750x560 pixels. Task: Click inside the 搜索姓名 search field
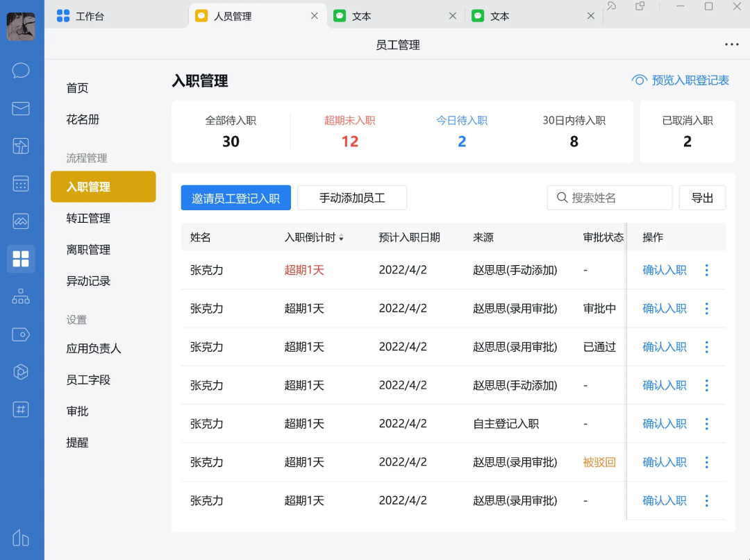click(x=609, y=197)
